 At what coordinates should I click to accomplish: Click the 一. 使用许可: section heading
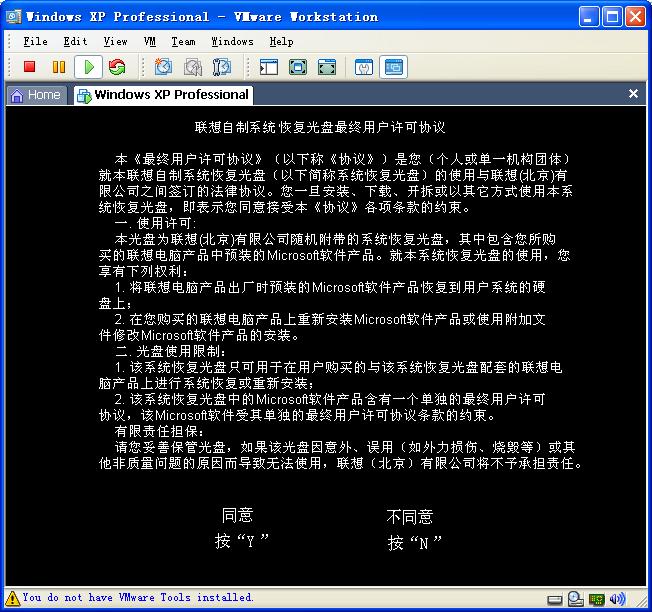tap(156, 223)
